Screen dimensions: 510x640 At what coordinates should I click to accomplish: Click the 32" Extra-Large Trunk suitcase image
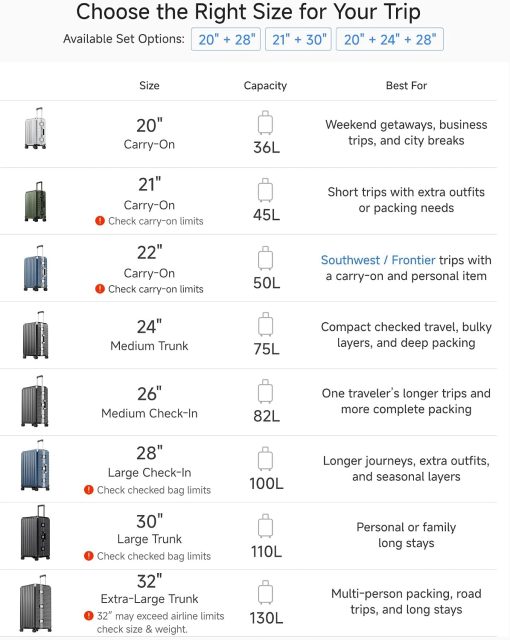pos(35,603)
